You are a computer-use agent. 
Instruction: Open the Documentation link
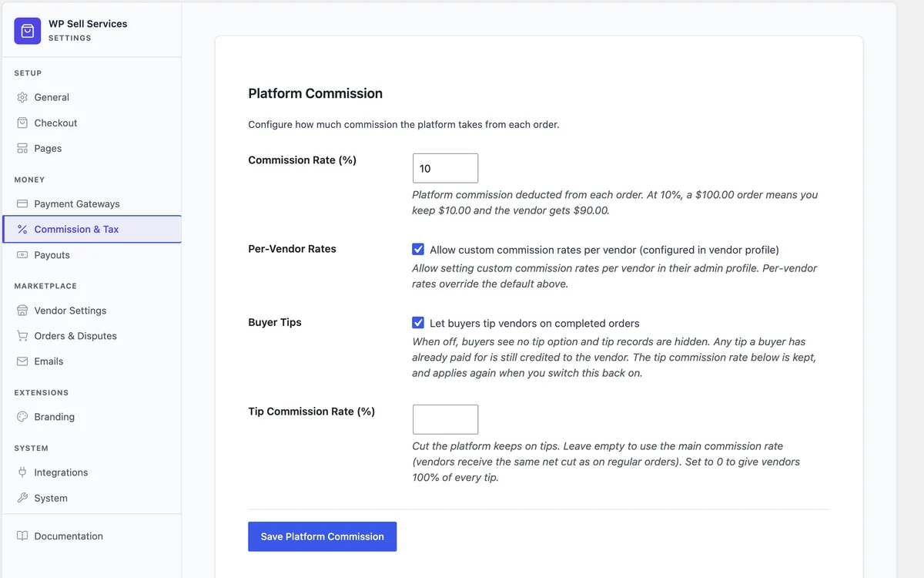coord(92,536)
